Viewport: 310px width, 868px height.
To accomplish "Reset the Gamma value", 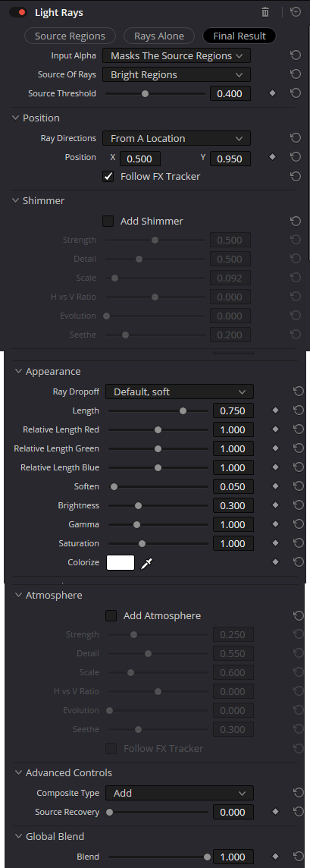I will 299,524.
